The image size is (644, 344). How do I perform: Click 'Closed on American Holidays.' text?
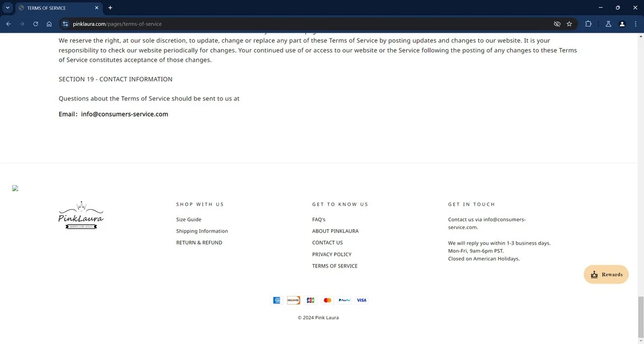(x=484, y=259)
